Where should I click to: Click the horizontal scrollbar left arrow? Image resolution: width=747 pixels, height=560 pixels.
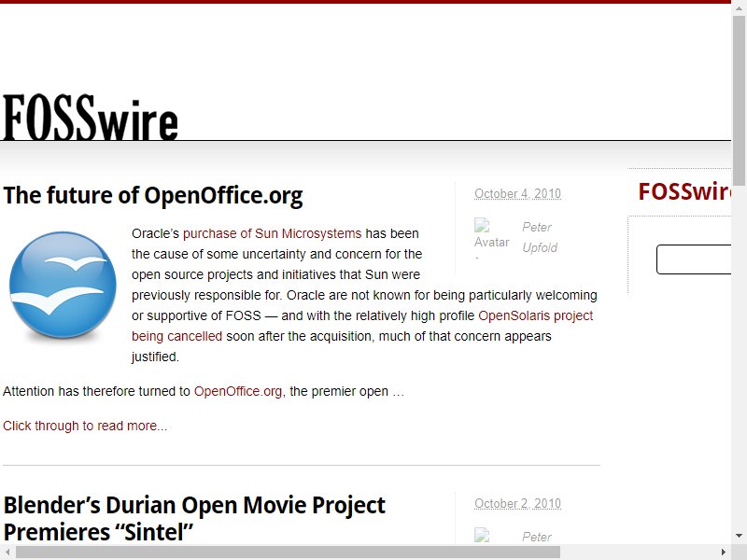tap(7, 553)
